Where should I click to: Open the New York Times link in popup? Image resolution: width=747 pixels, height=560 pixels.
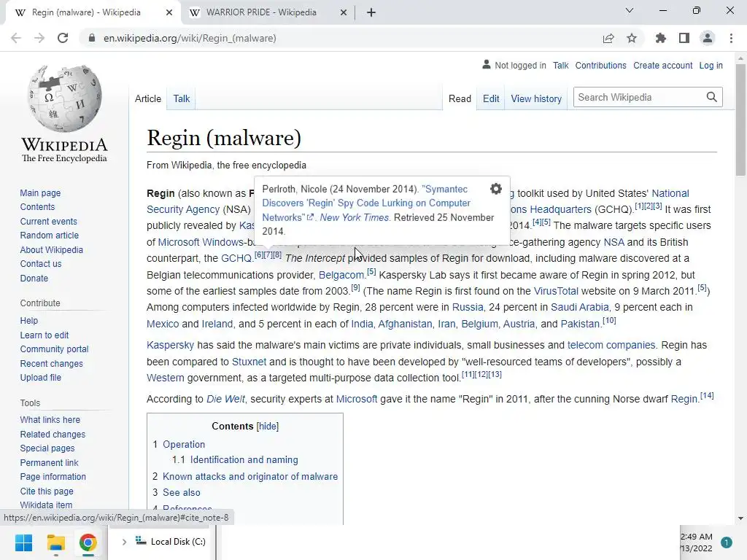tap(354, 217)
